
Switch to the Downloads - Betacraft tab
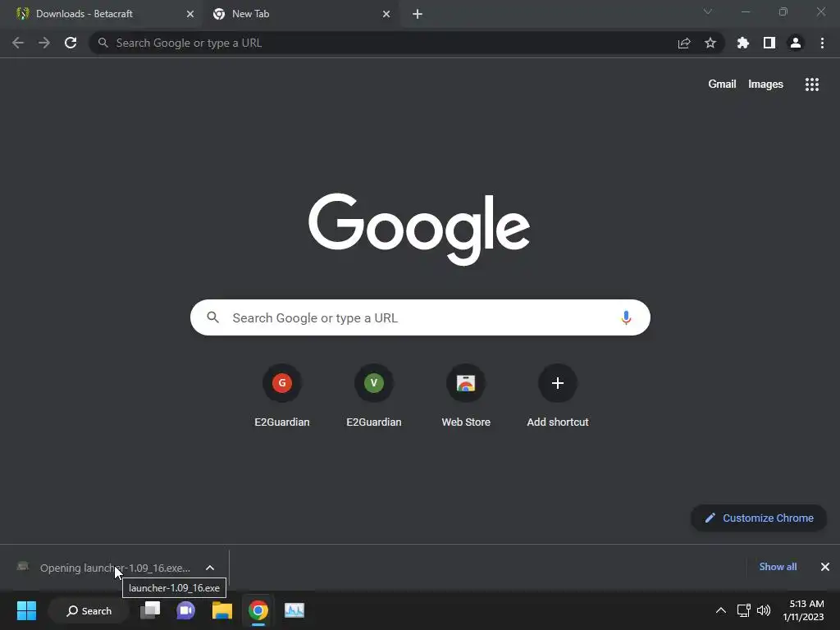tap(102, 14)
